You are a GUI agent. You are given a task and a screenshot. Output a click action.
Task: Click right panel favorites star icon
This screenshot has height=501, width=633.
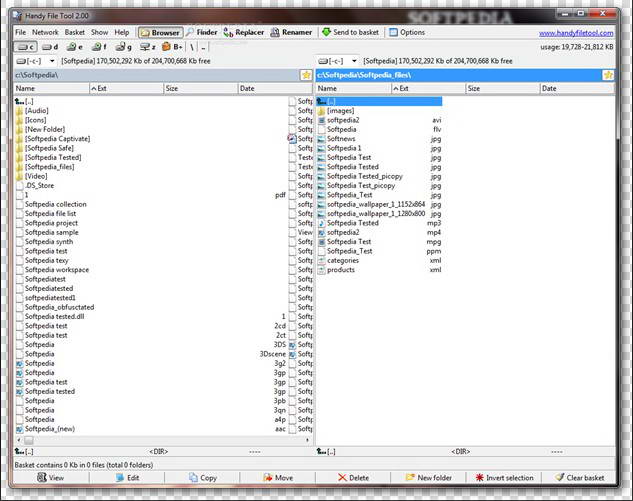608,75
